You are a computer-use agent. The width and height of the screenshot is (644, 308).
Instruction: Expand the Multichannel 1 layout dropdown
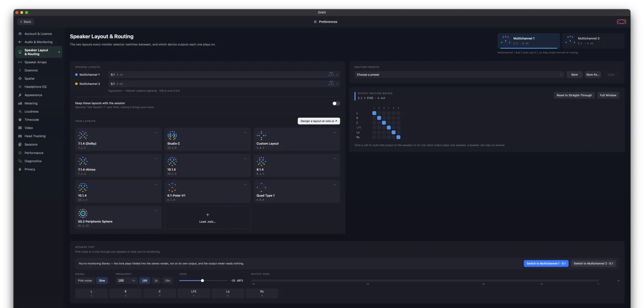pyautogui.click(x=224, y=75)
